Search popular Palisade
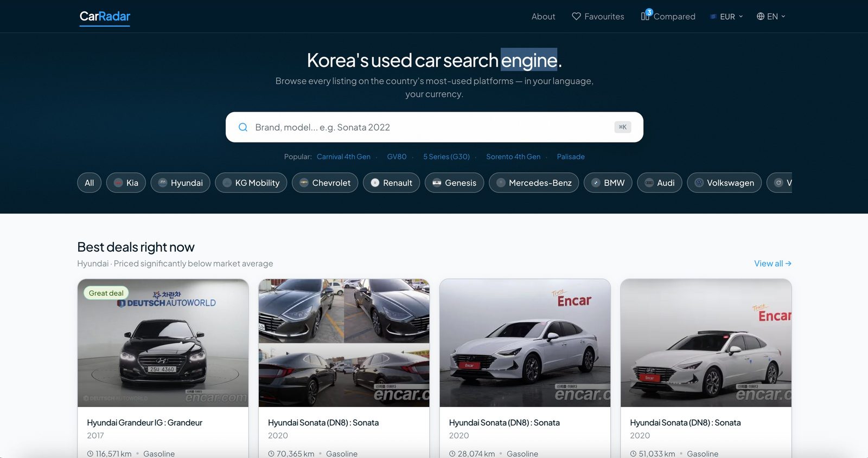The height and width of the screenshot is (458, 868). [x=571, y=157]
